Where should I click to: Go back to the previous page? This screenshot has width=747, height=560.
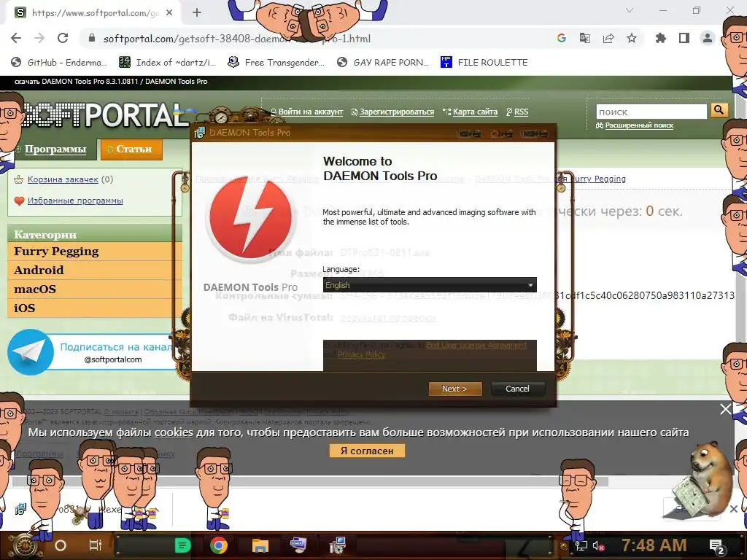click(16, 38)
